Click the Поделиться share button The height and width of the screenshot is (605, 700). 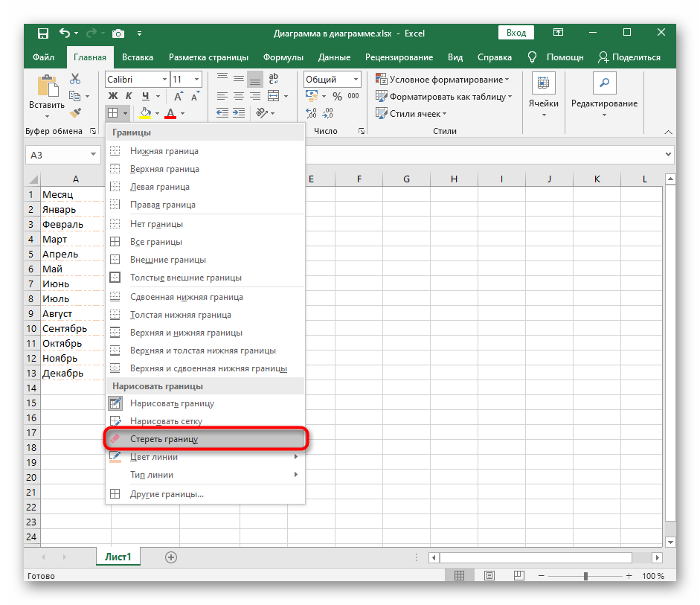(x=629, y=57)
